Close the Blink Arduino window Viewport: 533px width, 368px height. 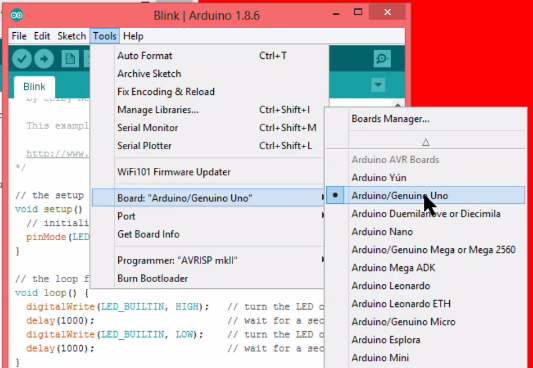point(387,12)
